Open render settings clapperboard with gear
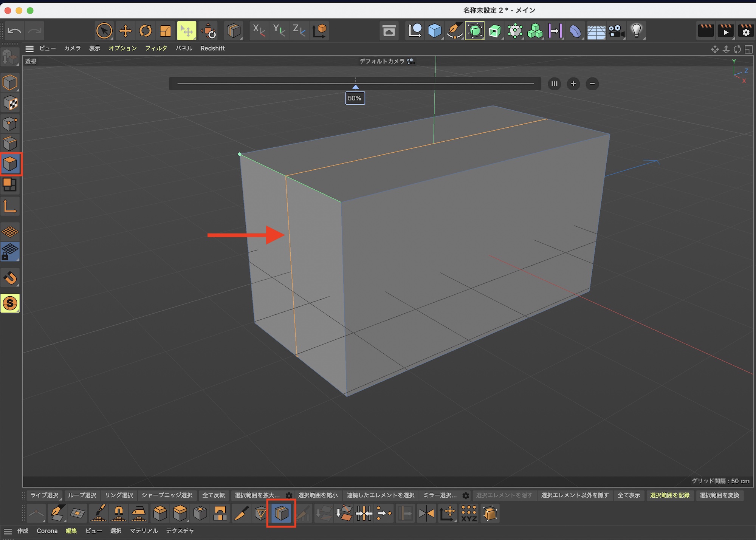The width and height of the screenshot is (756, 540). (x=745, y=31)
